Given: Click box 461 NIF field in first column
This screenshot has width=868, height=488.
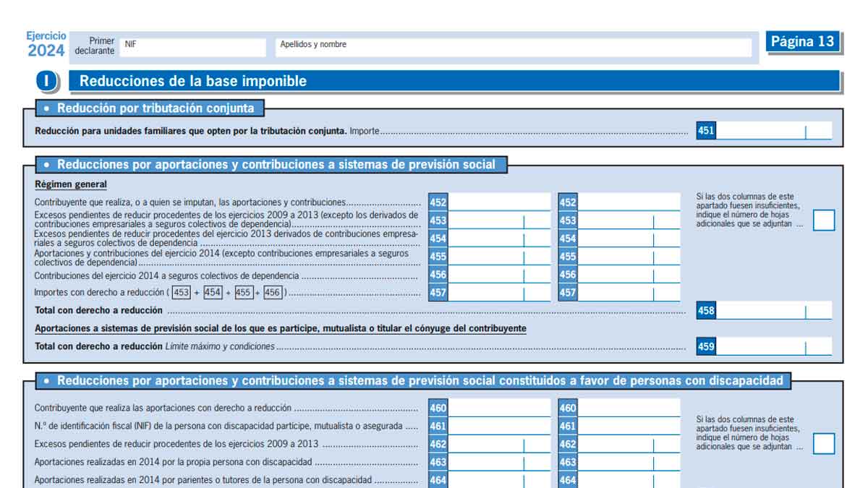Looking at the screenshot, I should [500, 426].
